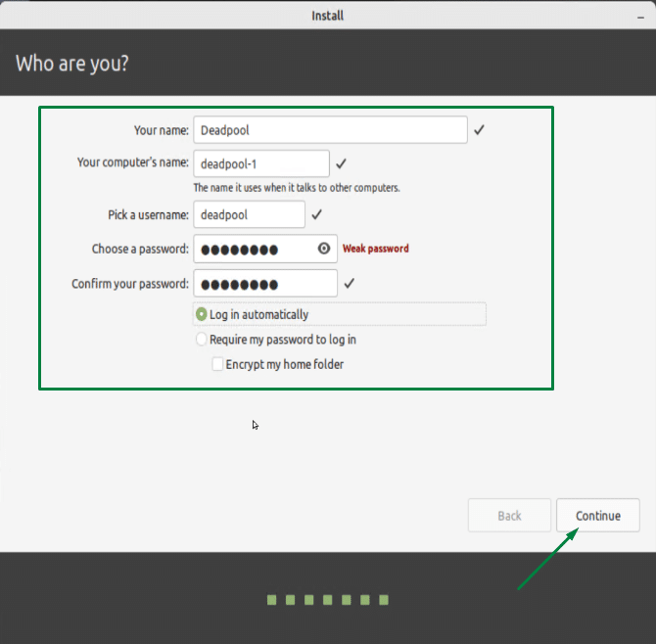Image resolution: width=656 pixels, height=644 pixels.
Task: Click the checkmark beside Your name field
Action: [x=479, y=129]
